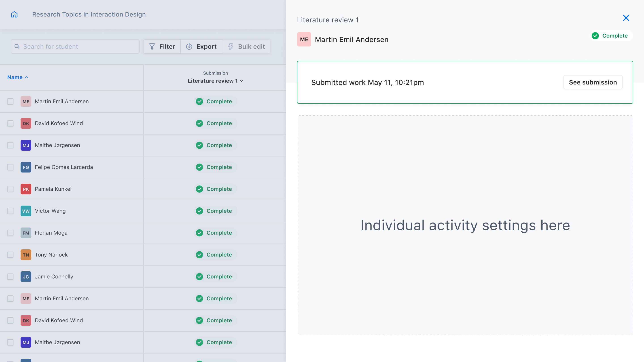Screen dimensions: 644x362
Task: Open Complete status for Pamela Kunkel
Action: (x=216, y=189)
